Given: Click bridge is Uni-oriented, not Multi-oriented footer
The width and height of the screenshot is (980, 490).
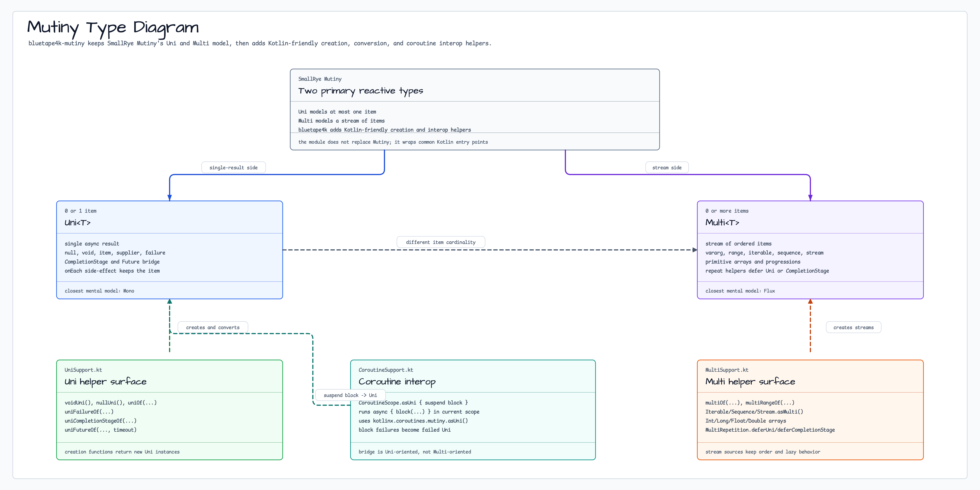Looking at the screenshot, I should [x=415, y=452].
